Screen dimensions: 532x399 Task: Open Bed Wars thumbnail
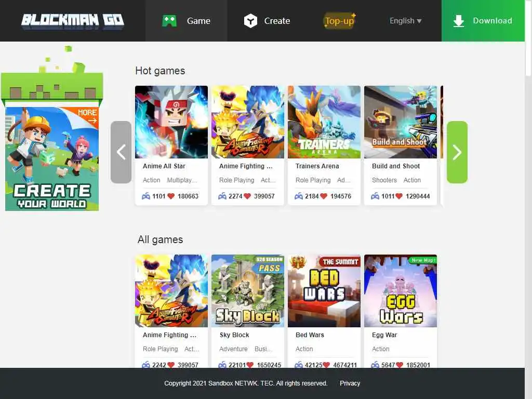324,291
